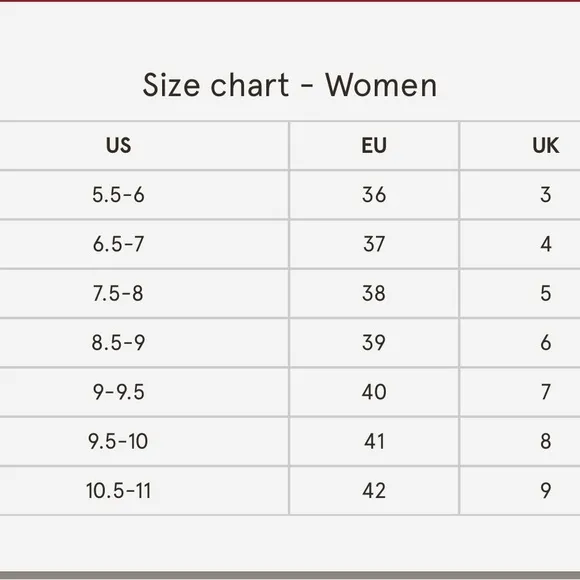Click EU size 36 cell
580x580 pixels.
374,195
